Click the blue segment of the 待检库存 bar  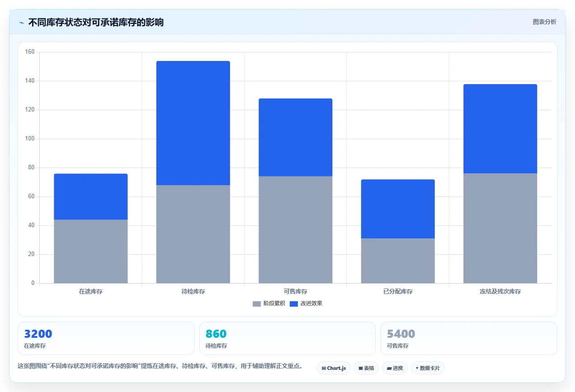coord(193,123)
